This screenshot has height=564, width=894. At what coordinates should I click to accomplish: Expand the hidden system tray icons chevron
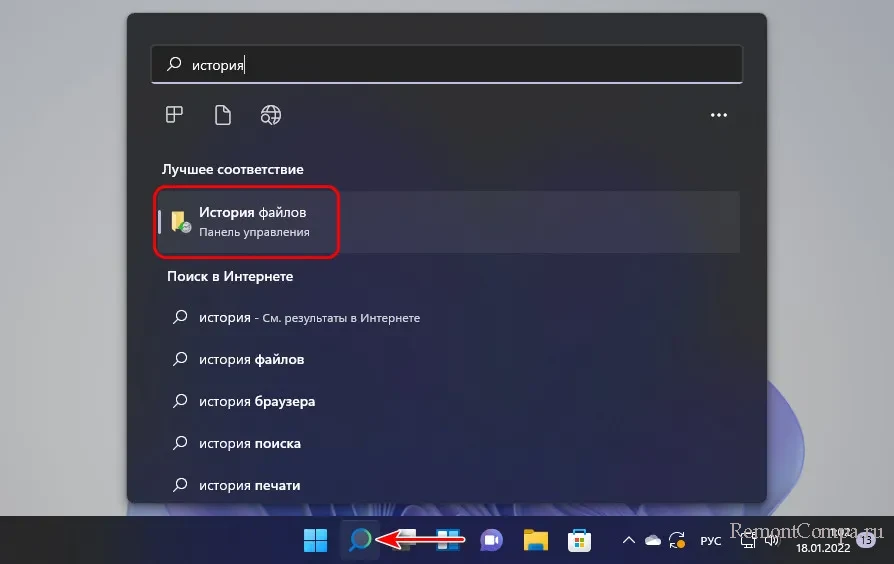628,540
